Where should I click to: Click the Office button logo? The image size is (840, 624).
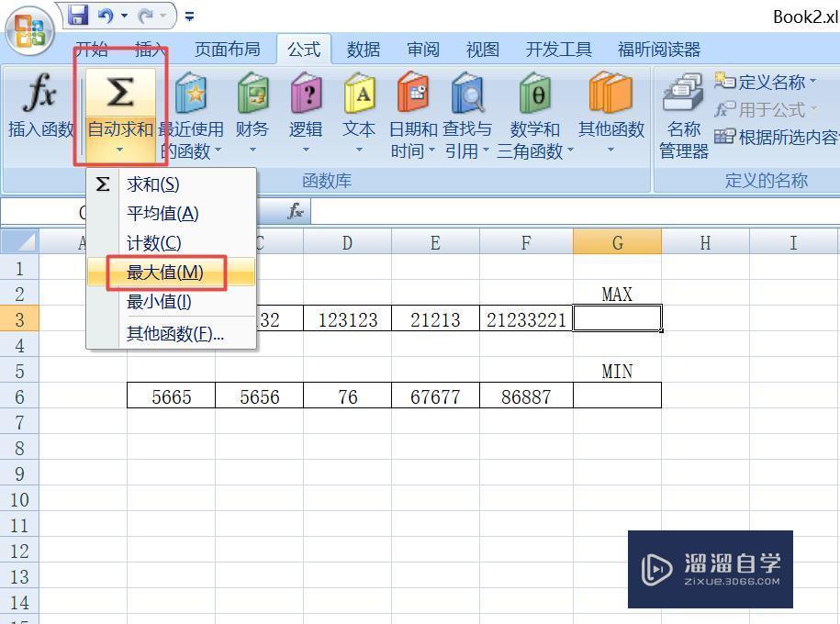[x=29, y=30]
